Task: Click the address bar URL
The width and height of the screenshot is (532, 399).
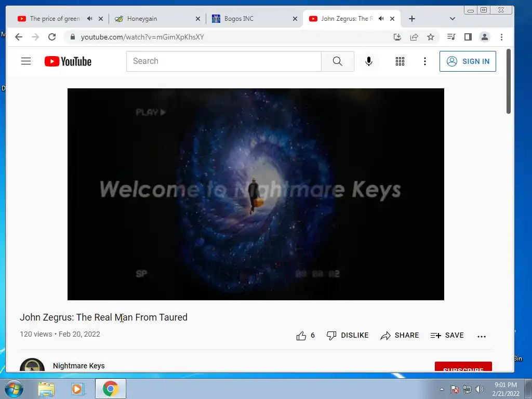Action: pyautogui.click(x=142, y=37)
